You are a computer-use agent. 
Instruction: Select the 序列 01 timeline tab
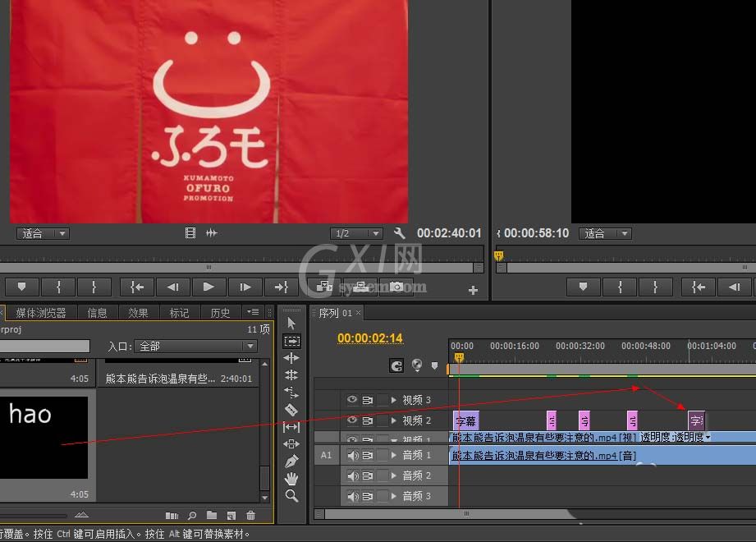click(x=336, y=313)
